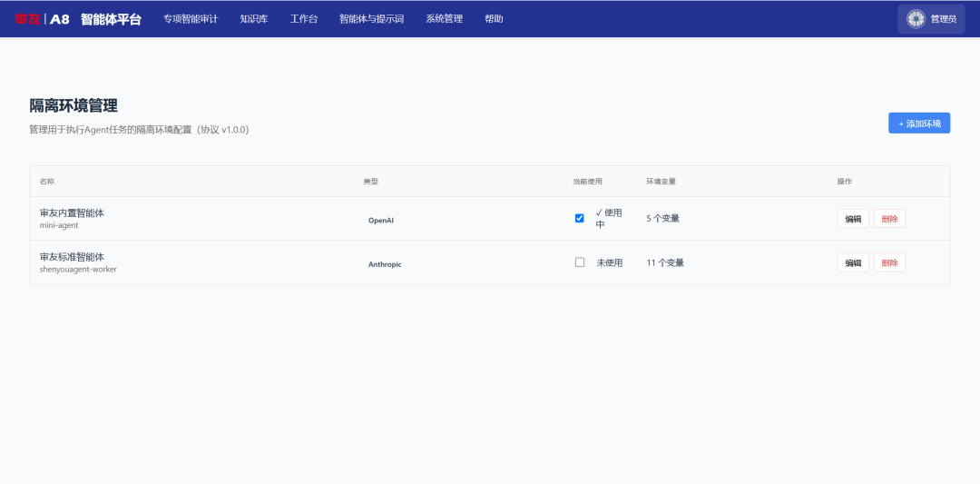Edit the 审友内置智能体 environment
This screenshot has width=980, height=484.
pyautogui.click(x=853, y=219)
